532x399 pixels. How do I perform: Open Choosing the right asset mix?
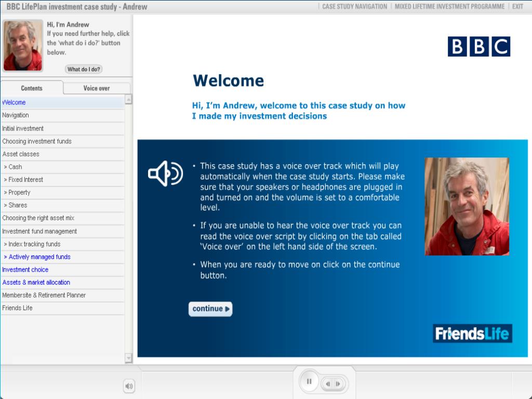tap(62, 218)
